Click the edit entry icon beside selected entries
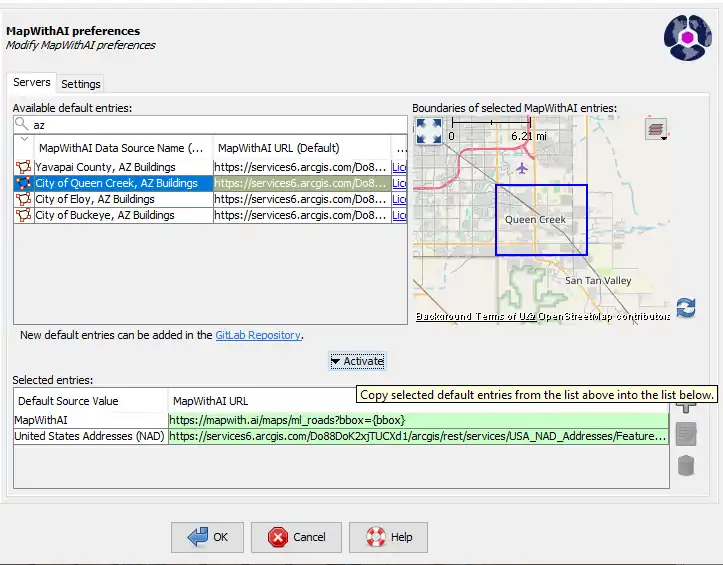Viewport: 723px width, 565px height. [686, 434]
